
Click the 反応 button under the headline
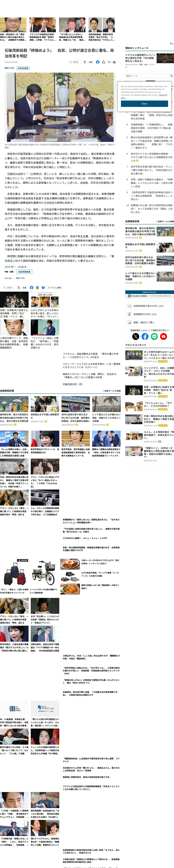point(90,62)
